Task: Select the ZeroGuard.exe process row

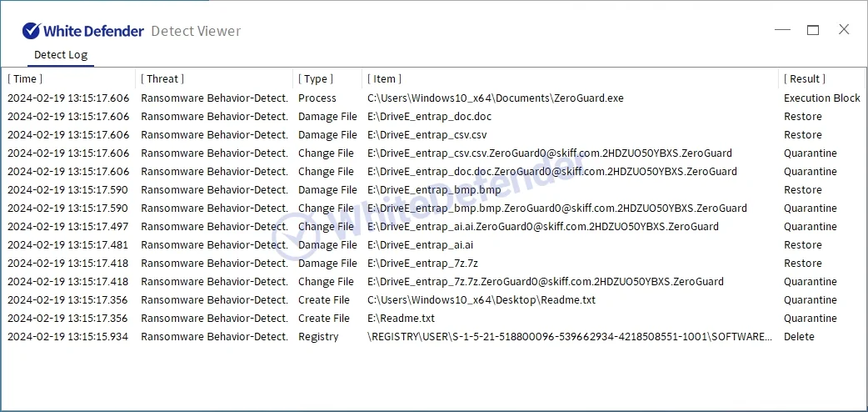Action: tap(495, 98)
